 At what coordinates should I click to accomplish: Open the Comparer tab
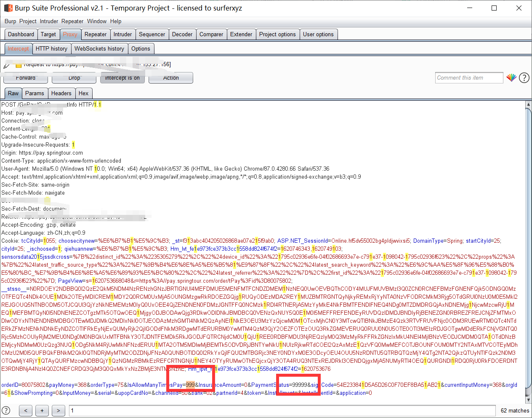pos(211,35)
